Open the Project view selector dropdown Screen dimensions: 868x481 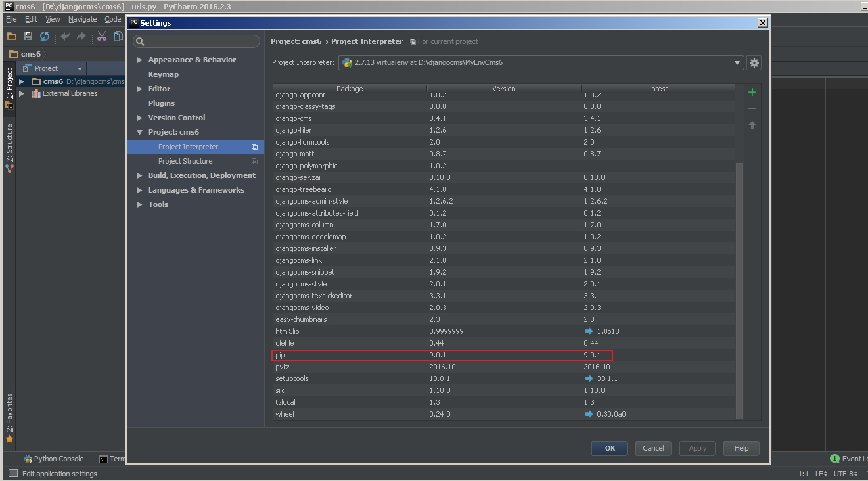53,68
